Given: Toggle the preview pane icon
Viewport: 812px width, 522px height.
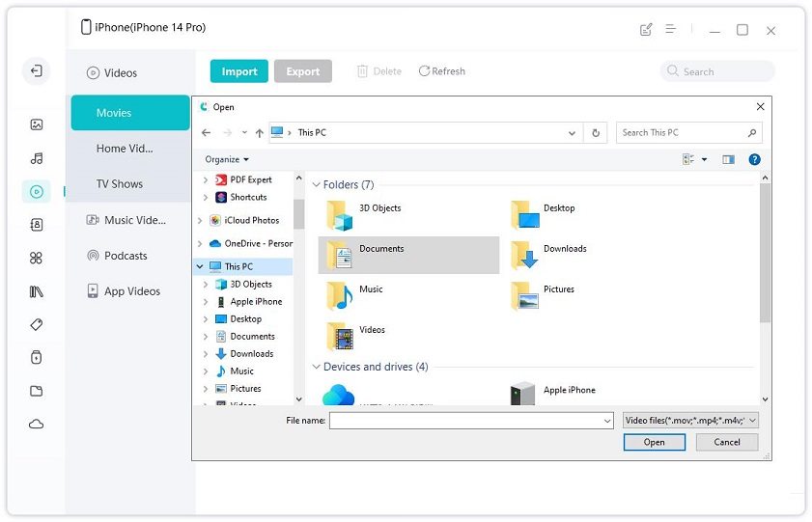Looking at the screenshot, I should coord(728,159).
